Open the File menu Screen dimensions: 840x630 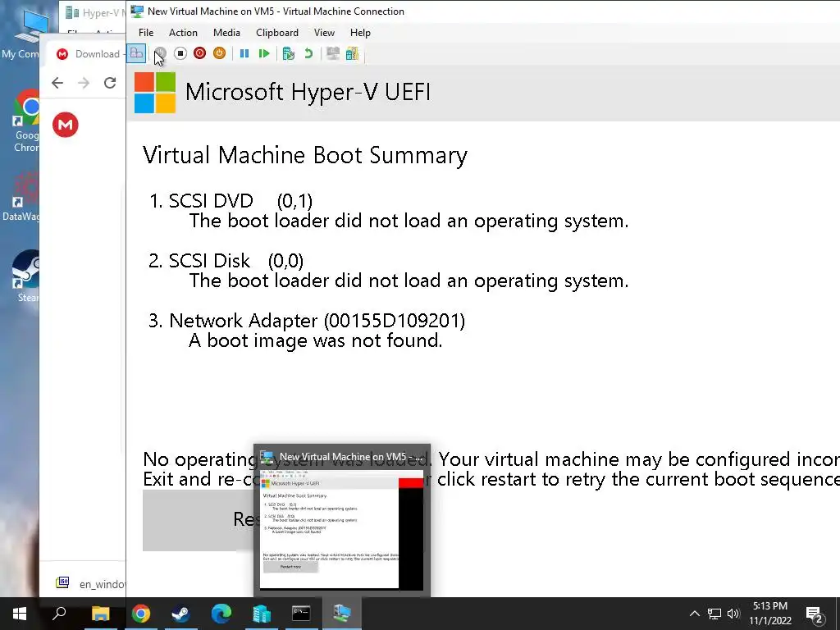click(x=146, y=33)
